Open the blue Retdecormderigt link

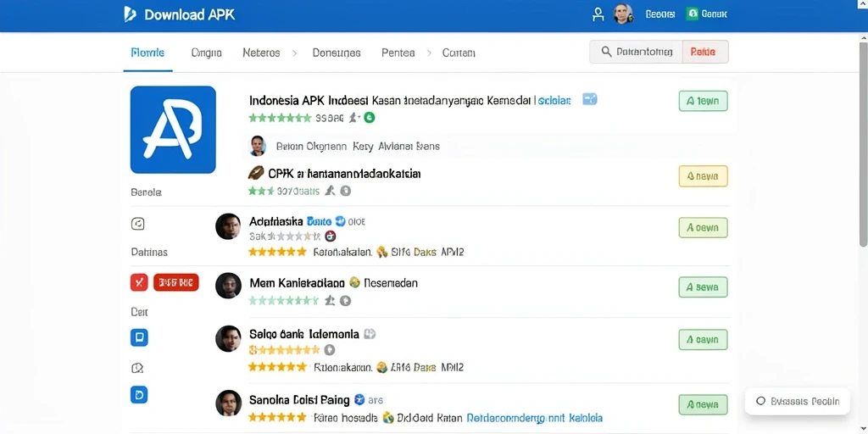point(535,417)
